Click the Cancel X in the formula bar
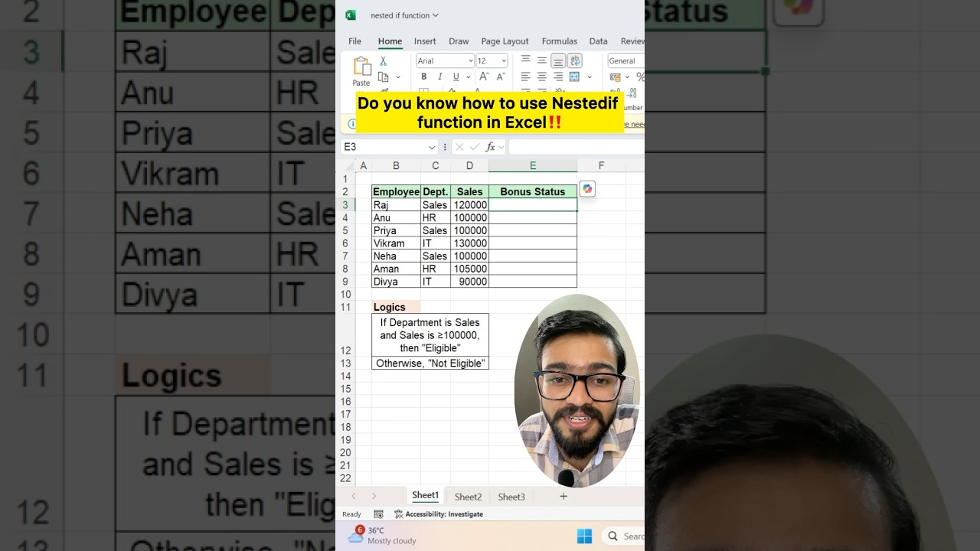 click(x=459, y=147)
